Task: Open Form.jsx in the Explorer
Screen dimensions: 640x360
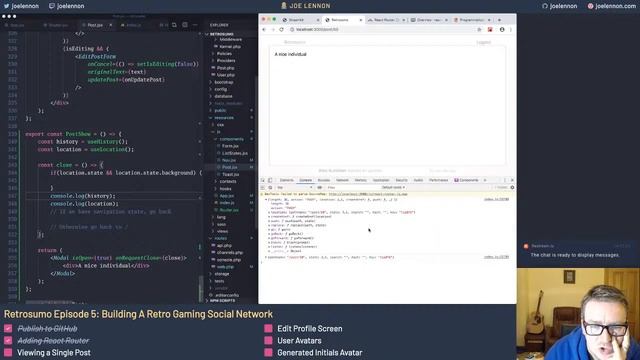Action: [230, 146]
